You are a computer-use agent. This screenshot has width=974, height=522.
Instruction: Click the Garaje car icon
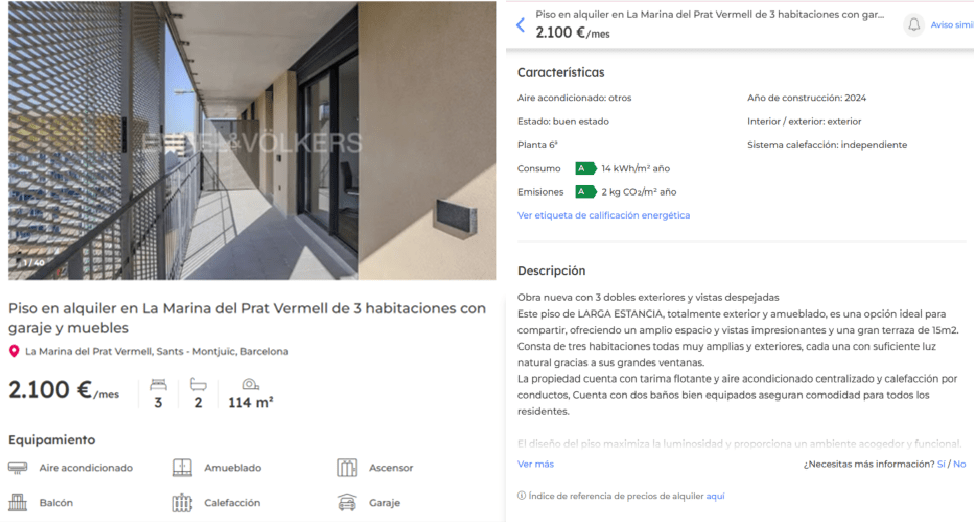tap(347, 502)
